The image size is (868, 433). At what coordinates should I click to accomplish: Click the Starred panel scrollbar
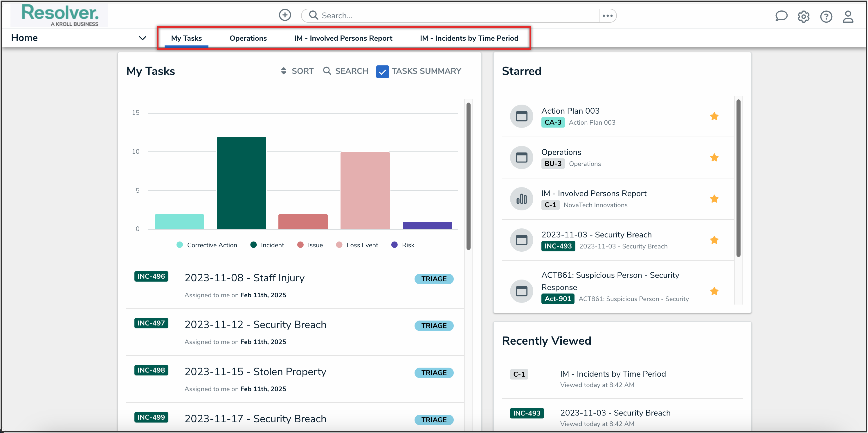pos(738,178)
